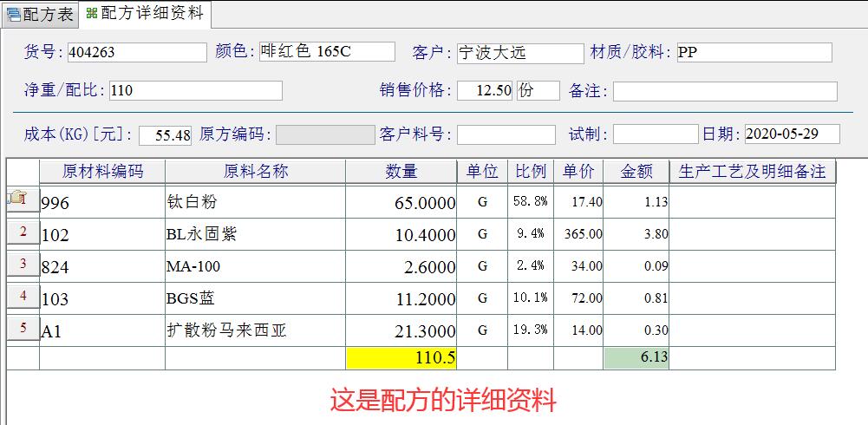
Task: Click the yellow total quantity cell 110.5
Action: click(401, 358)
